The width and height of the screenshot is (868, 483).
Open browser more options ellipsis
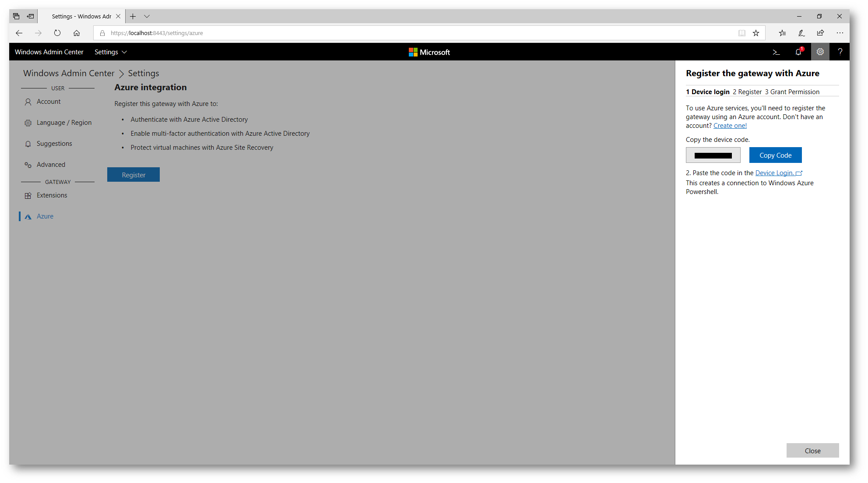(x=840, y=33)
